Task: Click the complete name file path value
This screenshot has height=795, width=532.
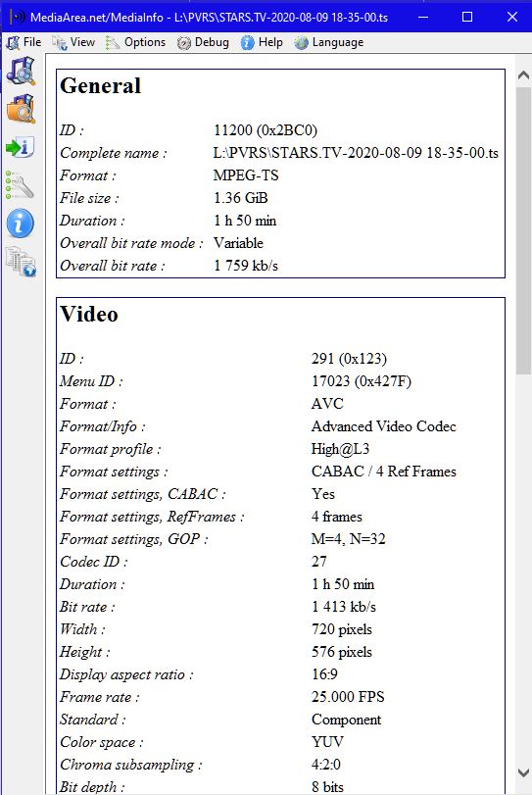Action: [356, 153]
